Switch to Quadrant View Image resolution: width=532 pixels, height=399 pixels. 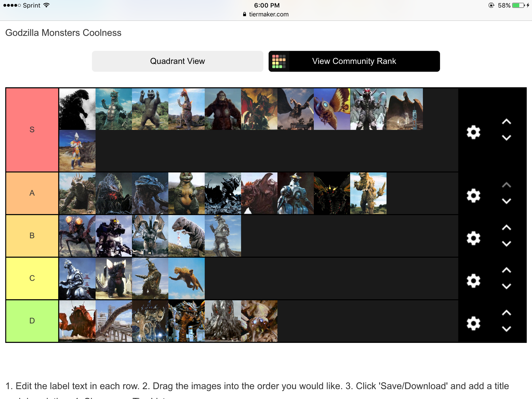coord(177,61)
